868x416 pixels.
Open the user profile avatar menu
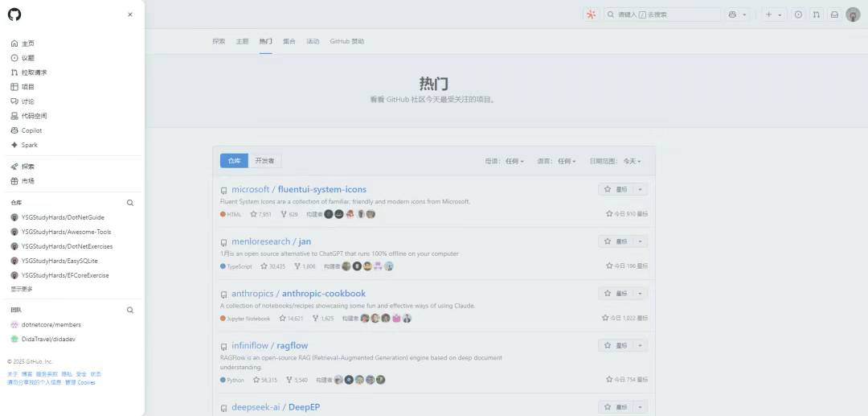(853, 15)
